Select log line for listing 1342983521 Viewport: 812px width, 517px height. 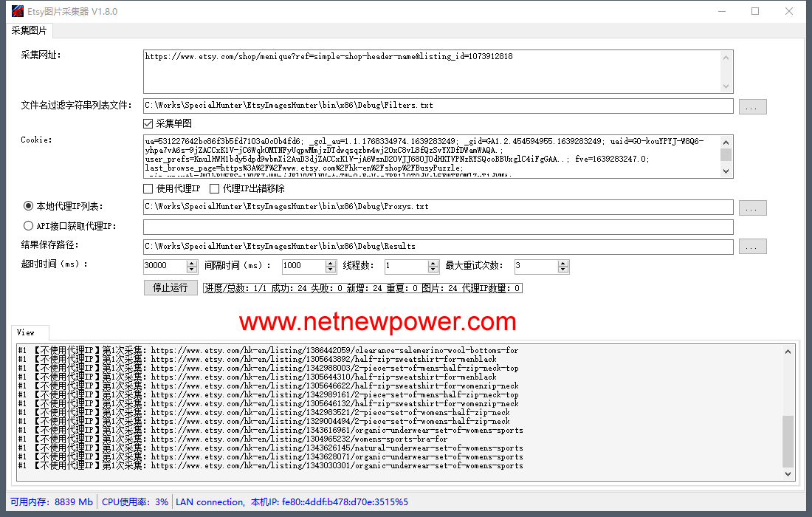(x=264, y=412)
